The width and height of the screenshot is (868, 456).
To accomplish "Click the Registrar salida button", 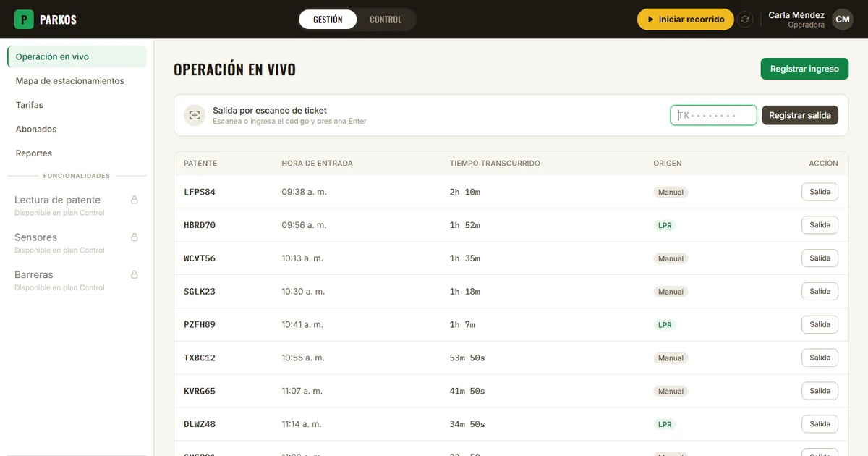I will [x=800, y=115].
